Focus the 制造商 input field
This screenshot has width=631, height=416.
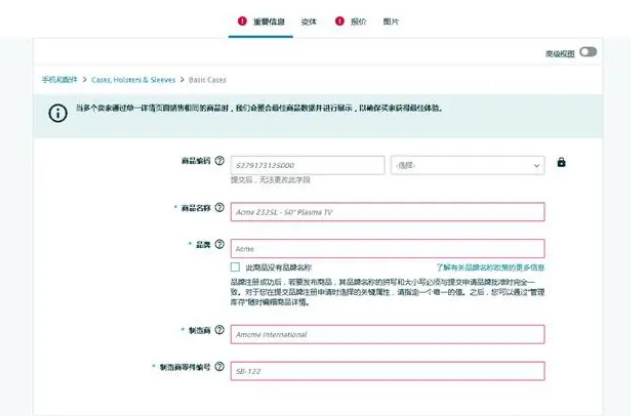pyautogui.click(x=388, y=334)
